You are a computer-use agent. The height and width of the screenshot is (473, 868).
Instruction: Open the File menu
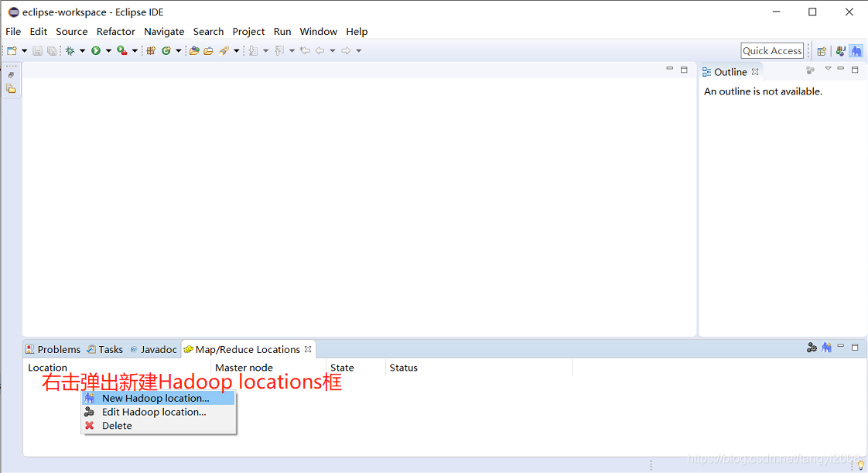tap(13, 32)
